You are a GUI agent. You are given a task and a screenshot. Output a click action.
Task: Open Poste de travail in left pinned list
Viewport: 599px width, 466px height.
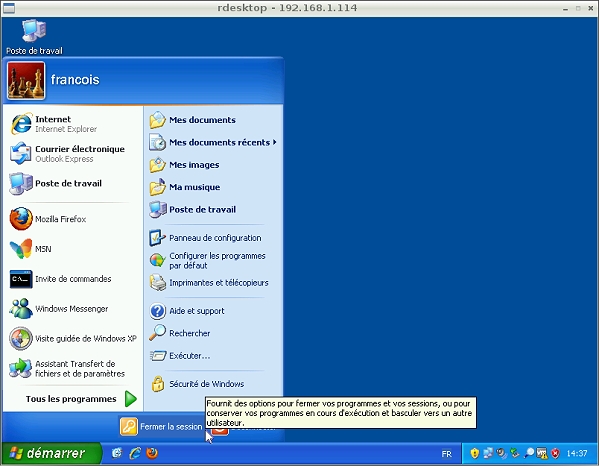72,183
